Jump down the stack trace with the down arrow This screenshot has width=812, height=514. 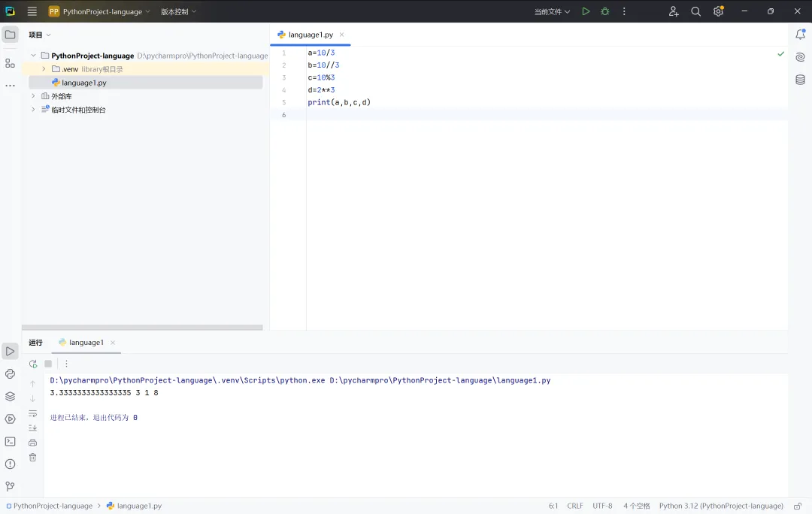[x=32, y=398]
